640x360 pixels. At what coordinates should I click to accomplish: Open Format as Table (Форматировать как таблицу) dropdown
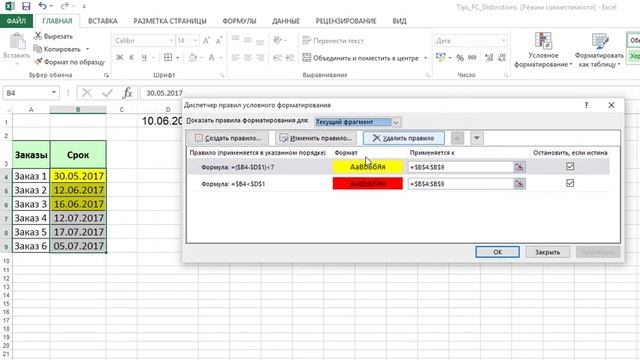[x=599, y=50]
